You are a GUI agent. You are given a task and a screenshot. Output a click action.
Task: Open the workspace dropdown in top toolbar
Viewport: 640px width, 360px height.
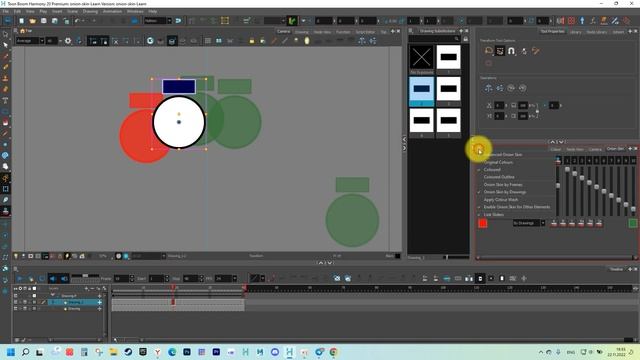(x=158, y=20)
